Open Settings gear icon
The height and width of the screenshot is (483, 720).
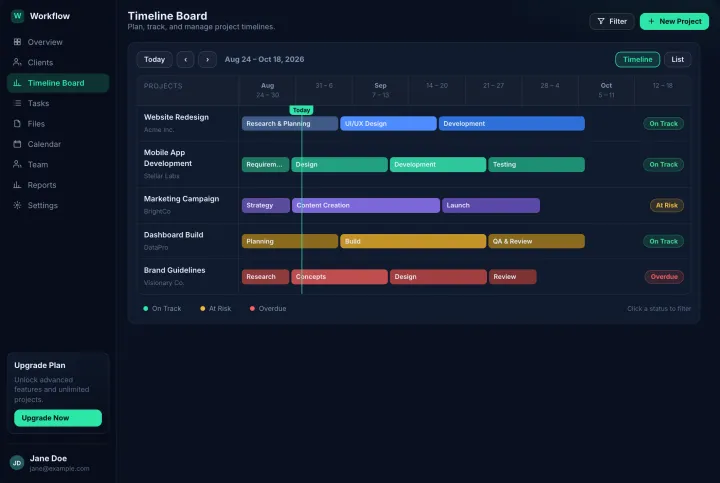click(17, 205)
